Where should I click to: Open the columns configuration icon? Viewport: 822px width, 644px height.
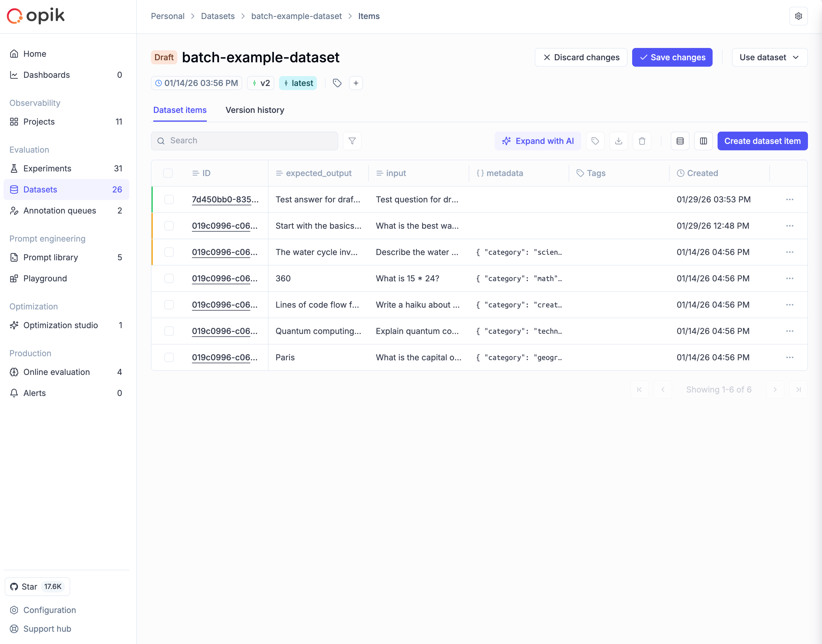[703, 141]
